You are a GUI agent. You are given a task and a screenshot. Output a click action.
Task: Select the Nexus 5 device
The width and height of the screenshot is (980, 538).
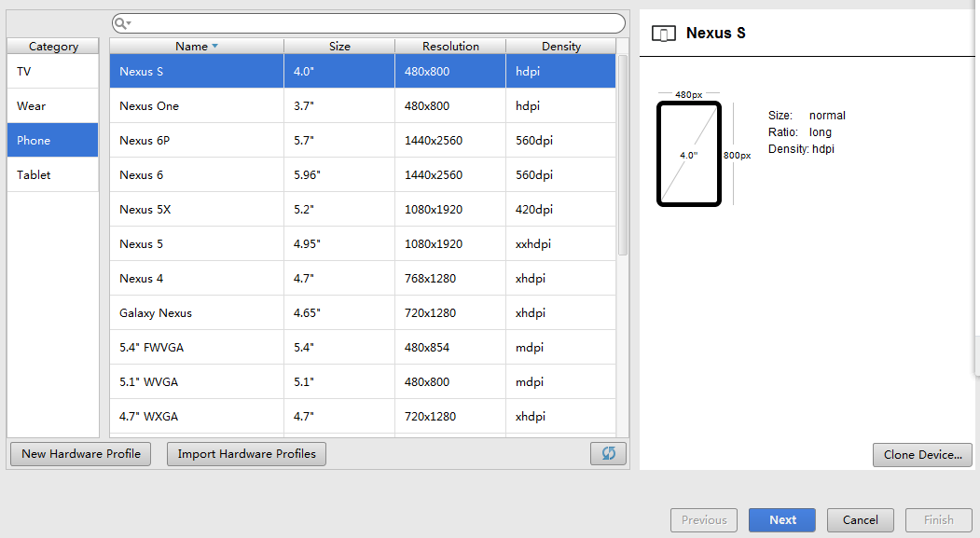(363, 243)
